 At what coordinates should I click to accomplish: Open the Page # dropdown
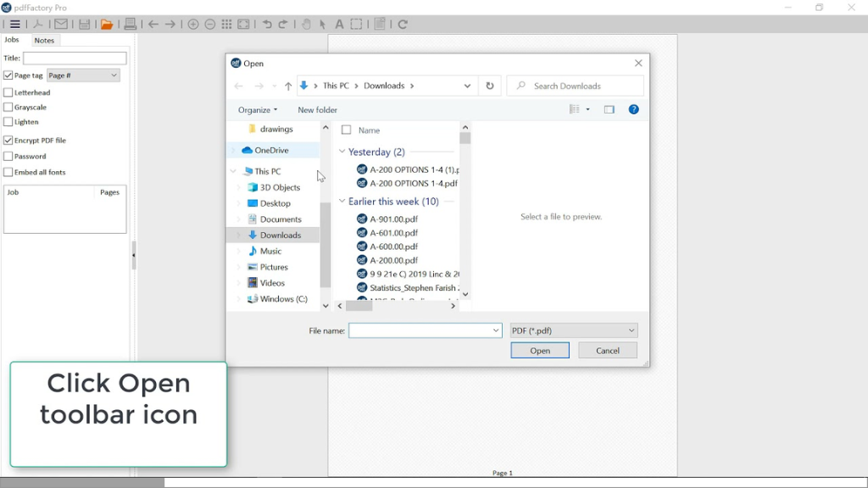pos(83,75)
